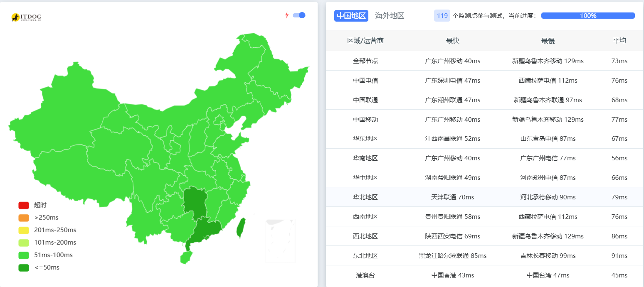Click the orange >250ms legend swatch
Image resolution: width=644 pixels, height=287 pixels.
[24, 218]
